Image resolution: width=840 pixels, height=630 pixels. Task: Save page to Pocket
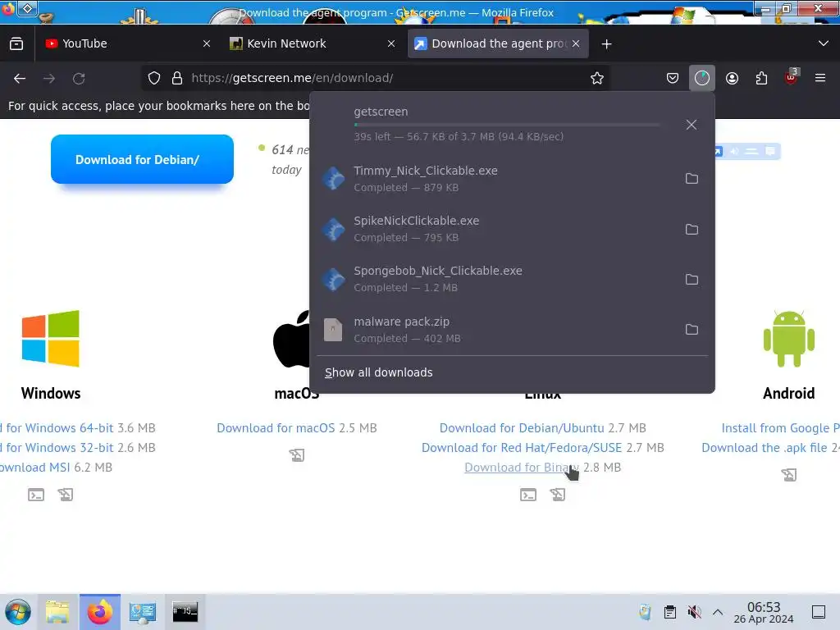coord(673,79)
